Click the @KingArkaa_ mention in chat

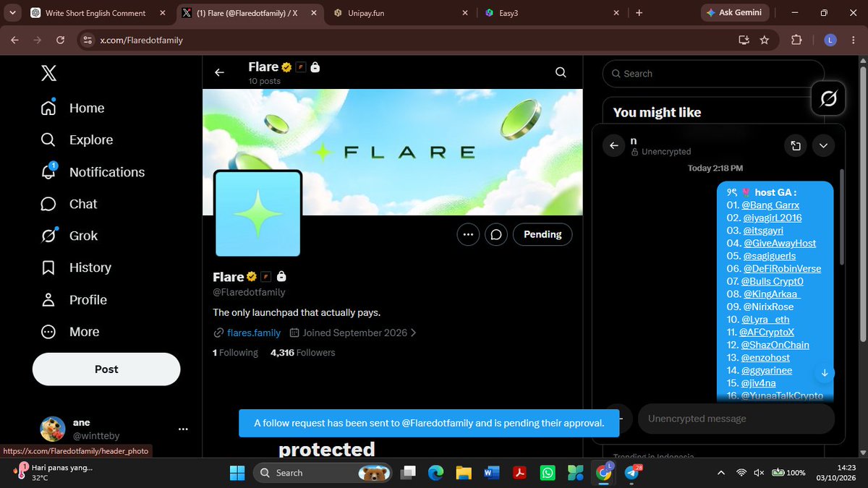(x=772, y=294)
